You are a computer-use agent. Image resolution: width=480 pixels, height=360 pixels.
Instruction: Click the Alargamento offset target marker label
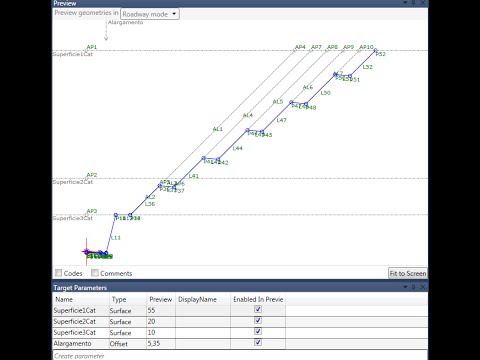tap(125, 22)
